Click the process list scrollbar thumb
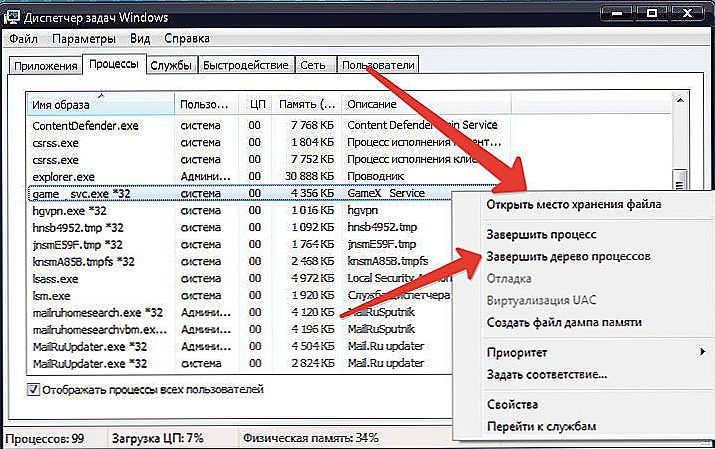This screenshot has height=449, width=715. coord(680,180)
